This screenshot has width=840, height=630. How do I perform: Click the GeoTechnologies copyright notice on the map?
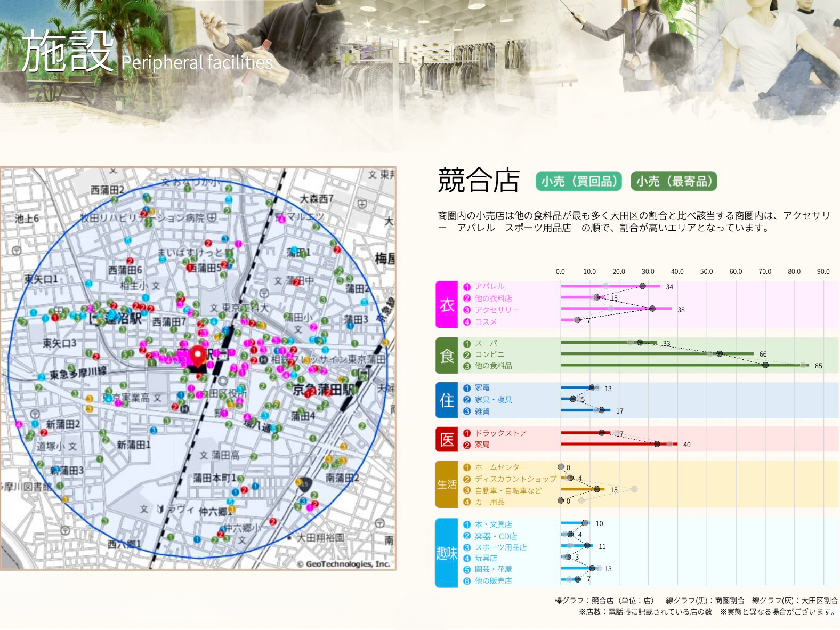pyautogui.click(x=344, y=564)
